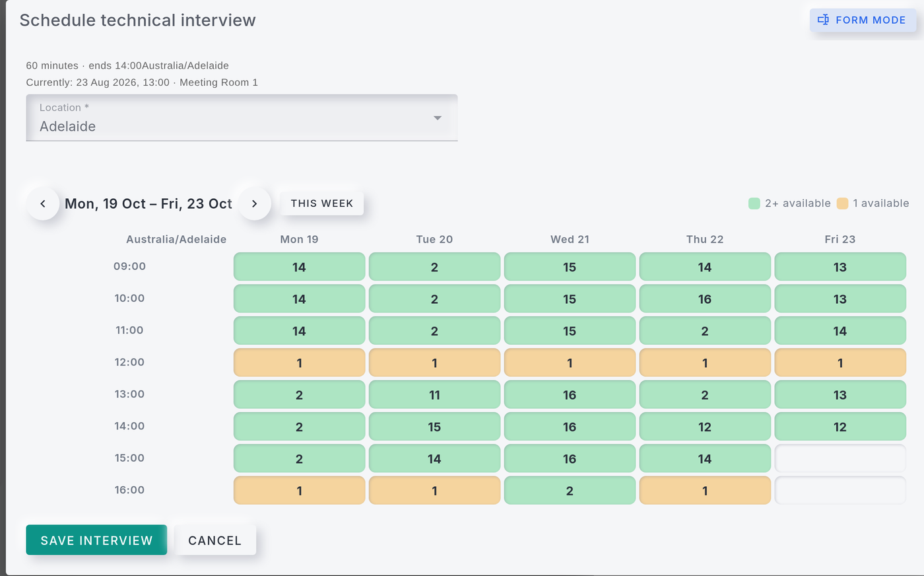The width and height of the screenshot is (924, 576).
Task: Select Wed 21 at 15:00 slot
Action: [x=570, y=458]
